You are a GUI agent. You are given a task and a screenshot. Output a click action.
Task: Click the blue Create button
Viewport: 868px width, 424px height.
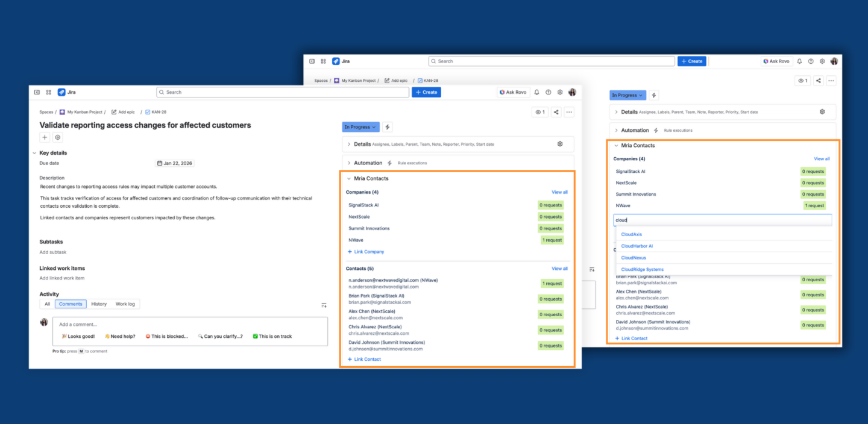coord(426,92)
